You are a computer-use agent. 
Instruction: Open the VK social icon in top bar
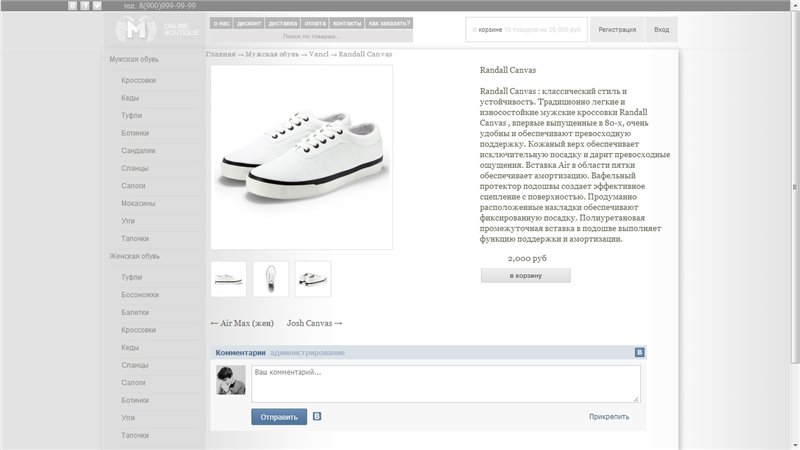tap(72, 6)
